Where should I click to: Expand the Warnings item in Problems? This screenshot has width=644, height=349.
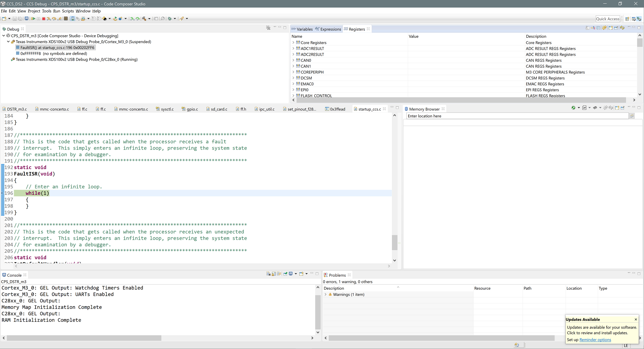[326, 295]
